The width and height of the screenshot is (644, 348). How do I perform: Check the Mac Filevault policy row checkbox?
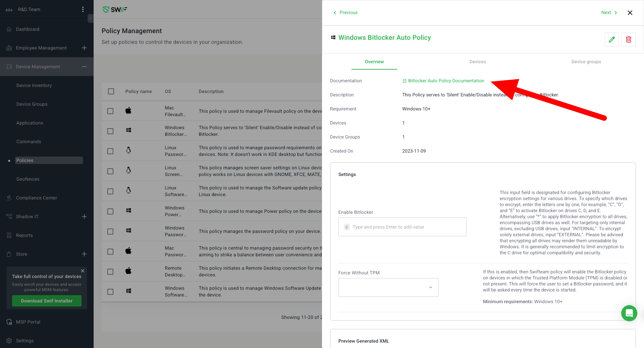pos(110,111)
